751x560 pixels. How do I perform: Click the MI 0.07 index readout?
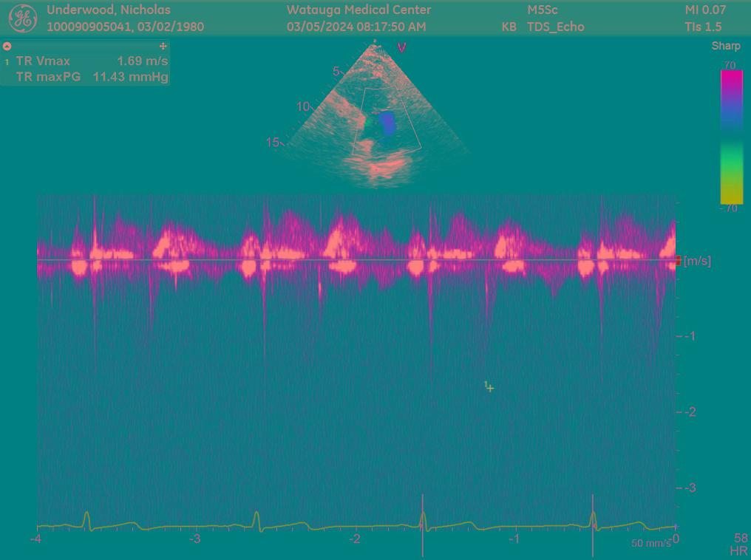(705, 10)
